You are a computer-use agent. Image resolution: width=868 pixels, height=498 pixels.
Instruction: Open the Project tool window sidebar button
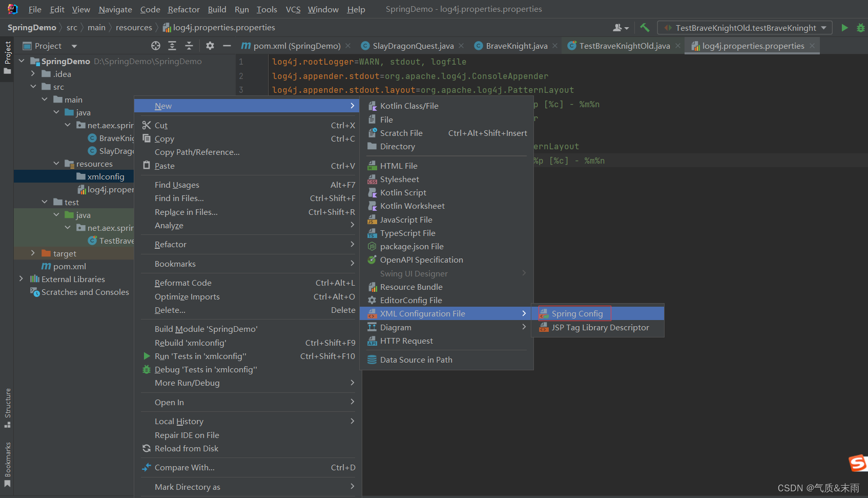(7, 57)
